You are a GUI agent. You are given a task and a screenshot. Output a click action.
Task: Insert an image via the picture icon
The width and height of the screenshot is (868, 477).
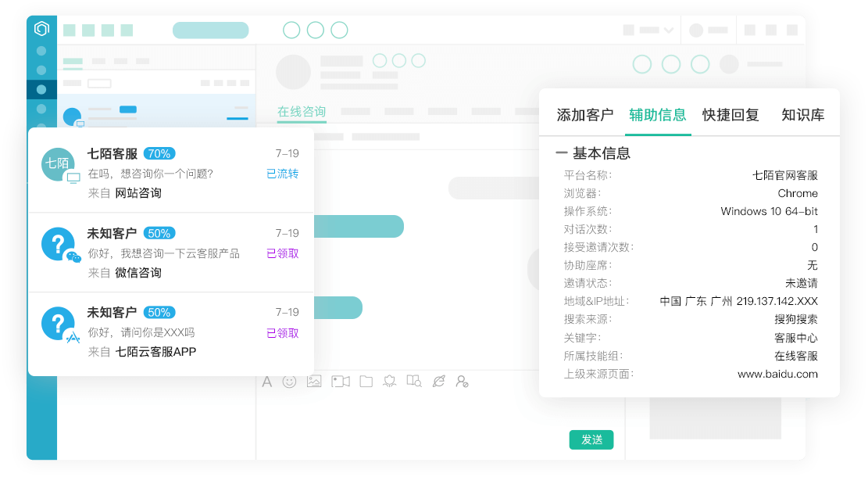click(314, 381)
